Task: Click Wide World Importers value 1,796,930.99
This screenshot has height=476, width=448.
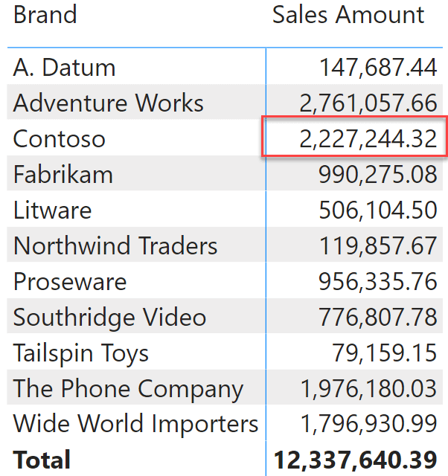Action: pyautogui.click(x=368, y=424)
